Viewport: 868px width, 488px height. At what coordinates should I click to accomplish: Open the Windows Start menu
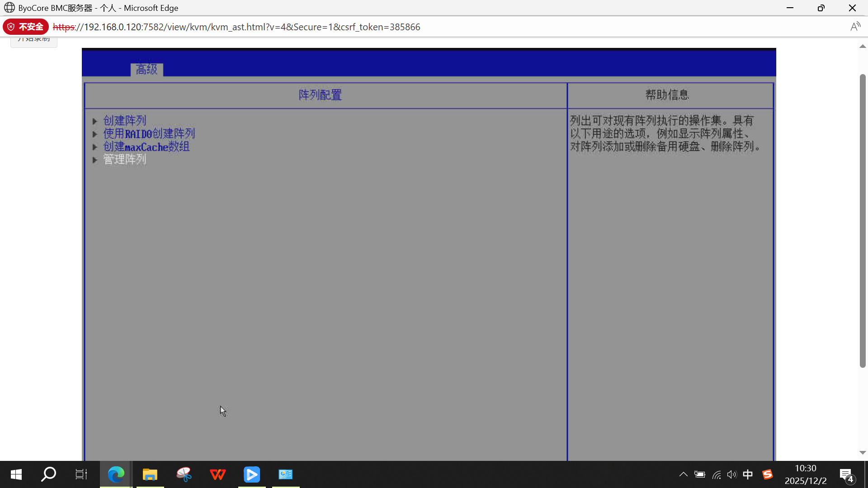pyautogui.click(x=16, y=474)
